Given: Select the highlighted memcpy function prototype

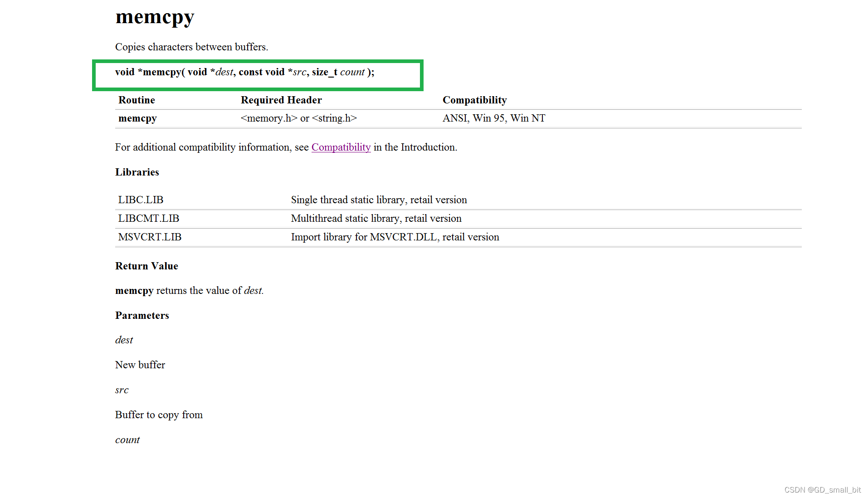Looking at the screenshot, I should tap(245, 72).
